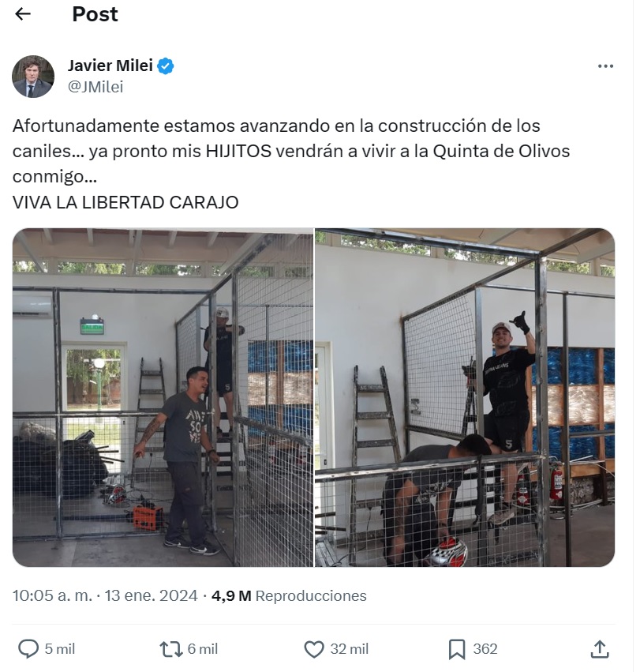Share the post using the upload icon
640x672 pixels.
600,649
